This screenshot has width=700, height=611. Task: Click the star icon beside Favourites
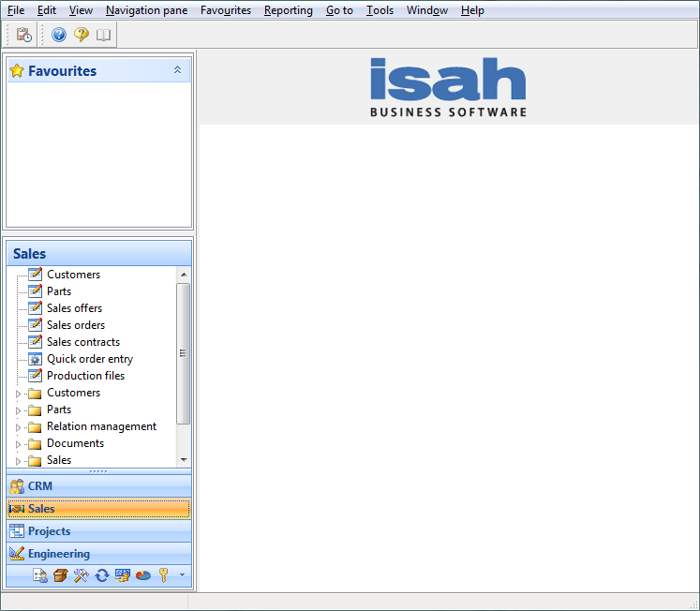coord(17,70)
